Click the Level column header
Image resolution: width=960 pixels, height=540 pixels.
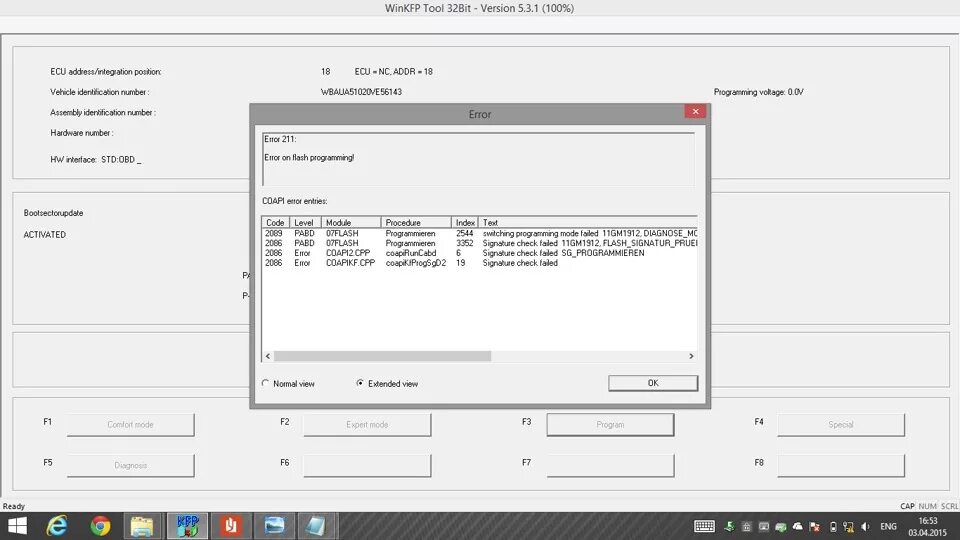[x=305, y=222]
